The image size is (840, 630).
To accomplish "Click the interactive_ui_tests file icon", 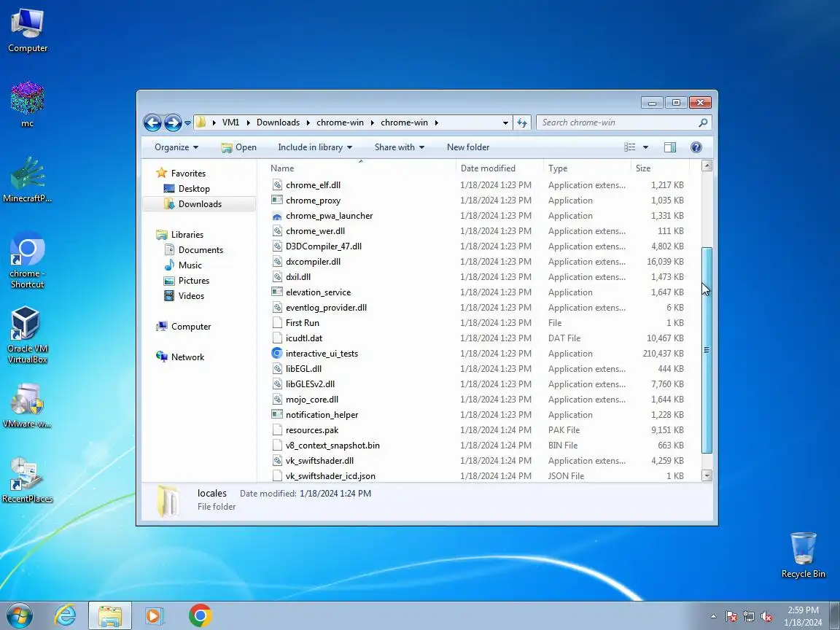I will pos(277,354).
